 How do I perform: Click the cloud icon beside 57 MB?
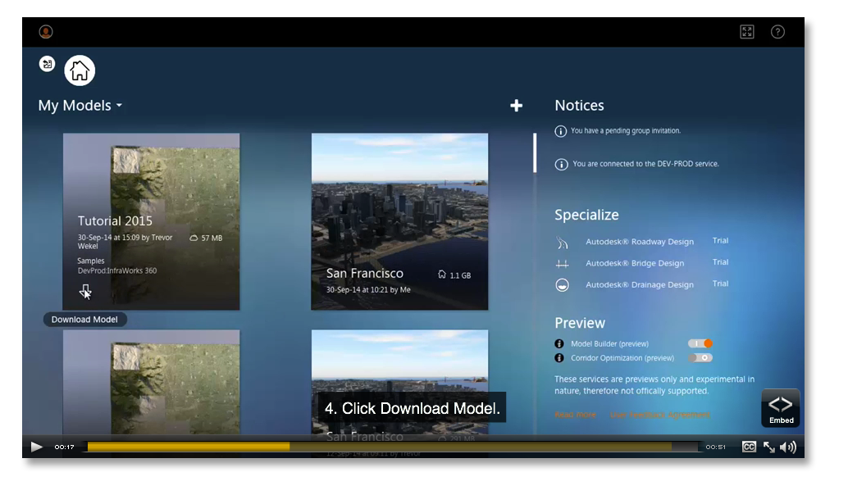click(194, 238)
